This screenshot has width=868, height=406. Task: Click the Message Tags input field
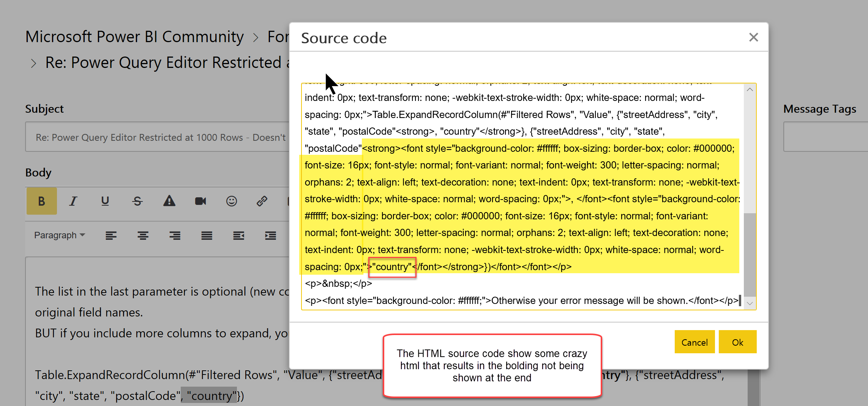tap(826, 137)
